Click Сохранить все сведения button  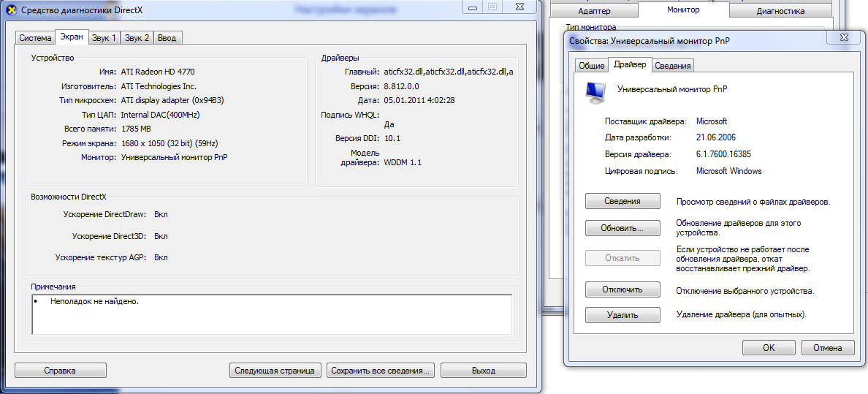pyautogui.click(x=381, y=370)
